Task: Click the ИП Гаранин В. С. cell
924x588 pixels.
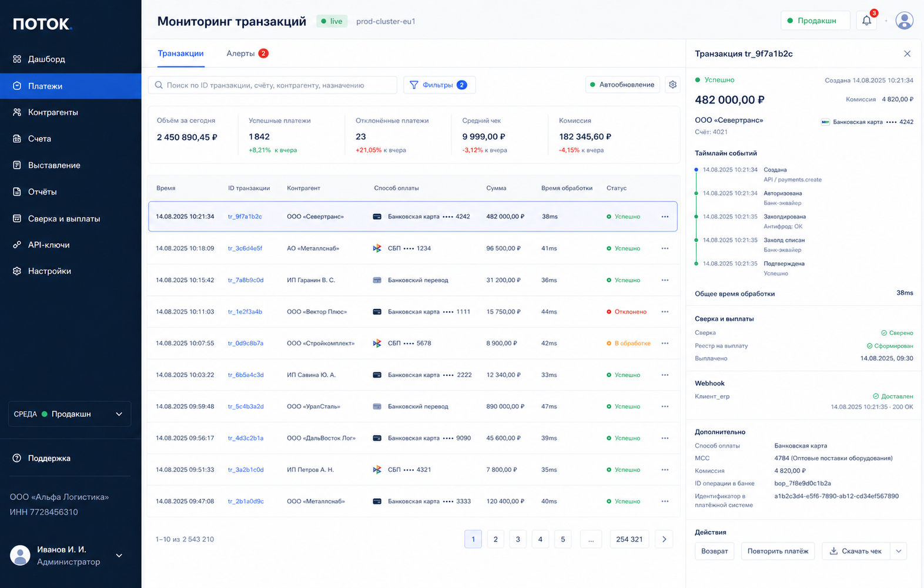Action: 311,280
